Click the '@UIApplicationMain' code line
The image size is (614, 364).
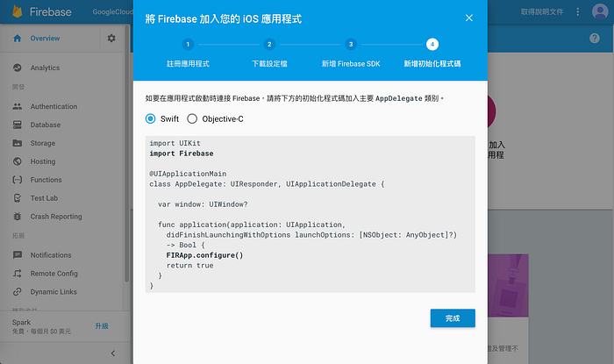pos(188,174)
